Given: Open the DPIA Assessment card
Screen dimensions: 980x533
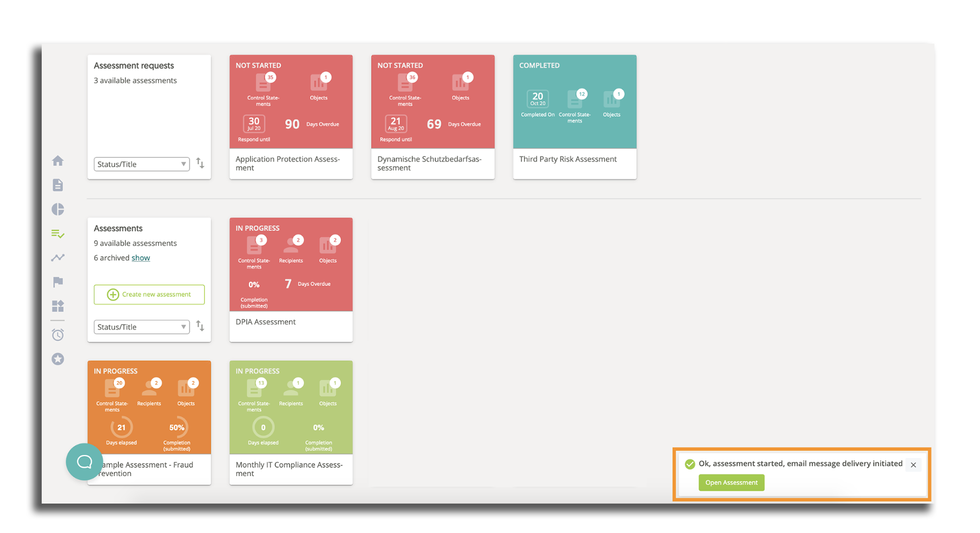Looking at the screenshot, I should coord(291,279).
